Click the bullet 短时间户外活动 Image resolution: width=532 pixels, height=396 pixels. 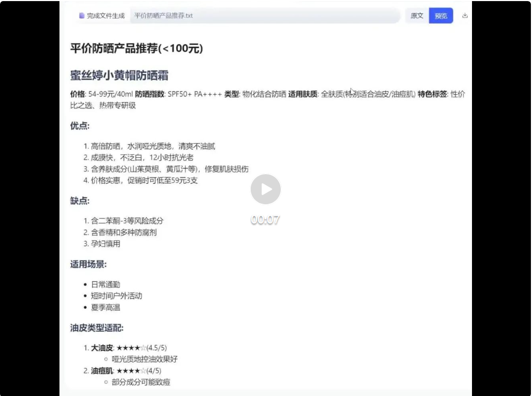pyautogui.click(x=116, y=296)
